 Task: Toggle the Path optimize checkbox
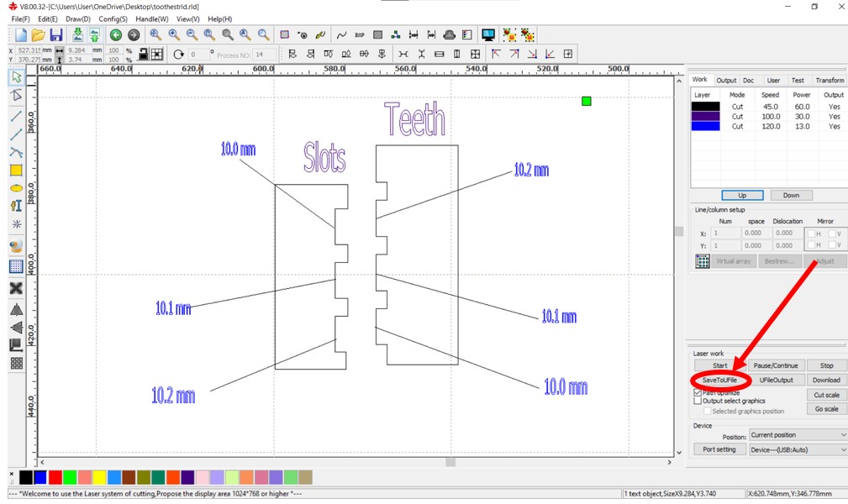pos(698,392)
